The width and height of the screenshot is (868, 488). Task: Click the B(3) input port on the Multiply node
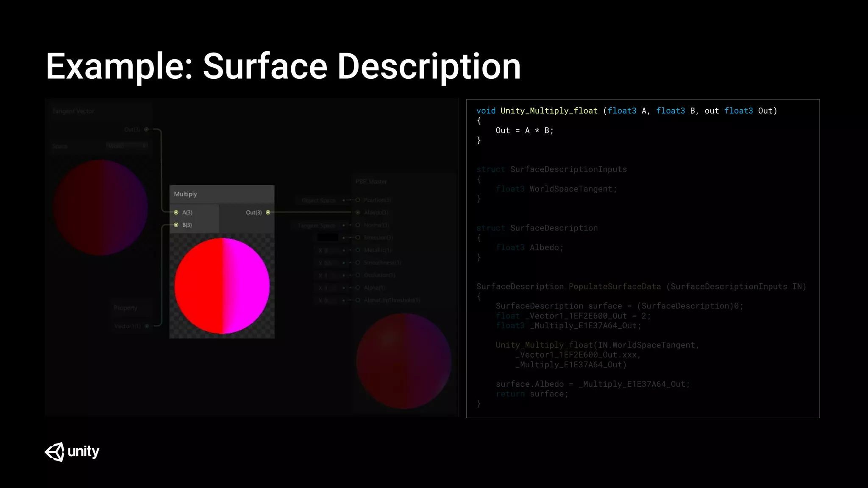(176, 225)
